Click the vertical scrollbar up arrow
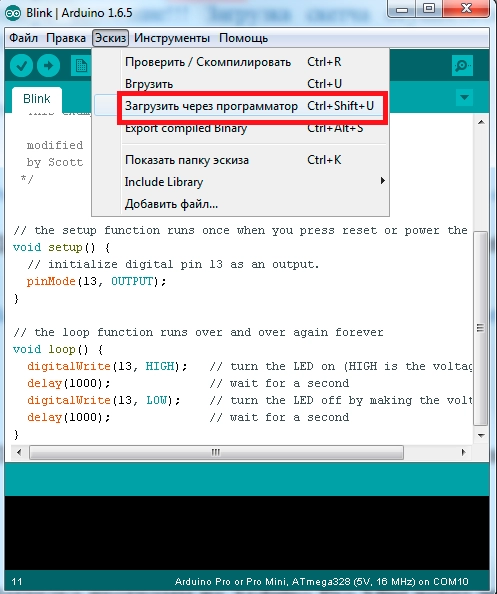Screen dimensions: 497x594 pyautogui.click(x=481, y=122)
